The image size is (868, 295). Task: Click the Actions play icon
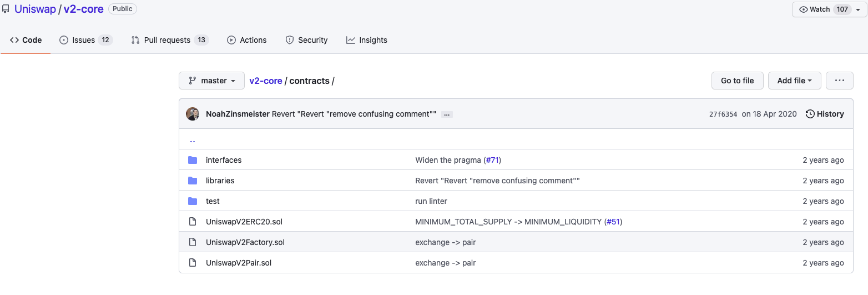point(231,40)
